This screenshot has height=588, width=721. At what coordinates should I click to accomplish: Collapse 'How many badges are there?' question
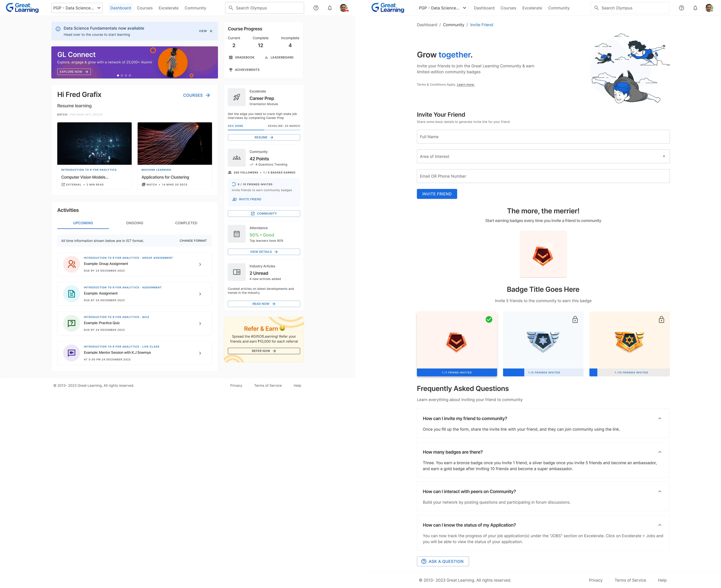[x=660, y=452]
